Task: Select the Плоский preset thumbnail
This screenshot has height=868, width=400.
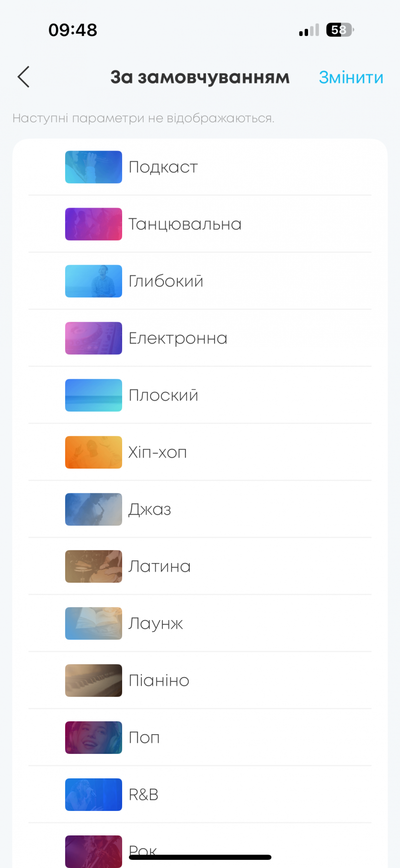Action: coord(93,395)
